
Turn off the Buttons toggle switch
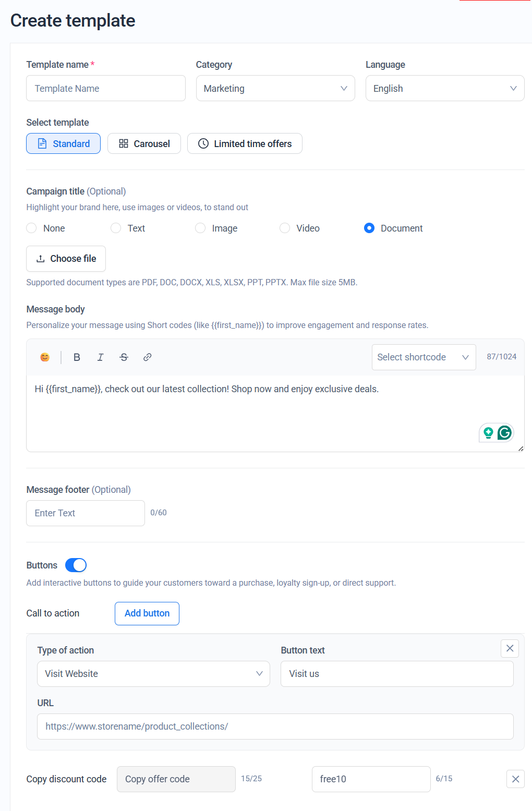76,565
